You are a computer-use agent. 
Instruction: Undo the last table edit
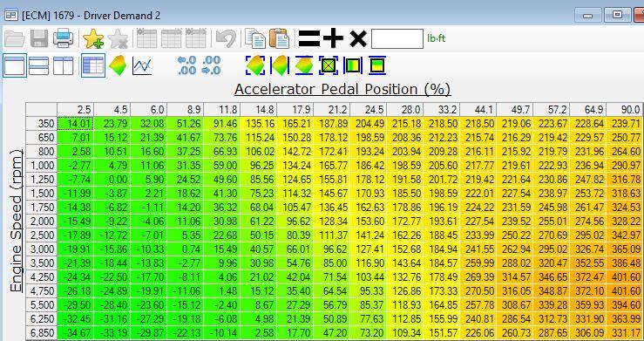227,39
